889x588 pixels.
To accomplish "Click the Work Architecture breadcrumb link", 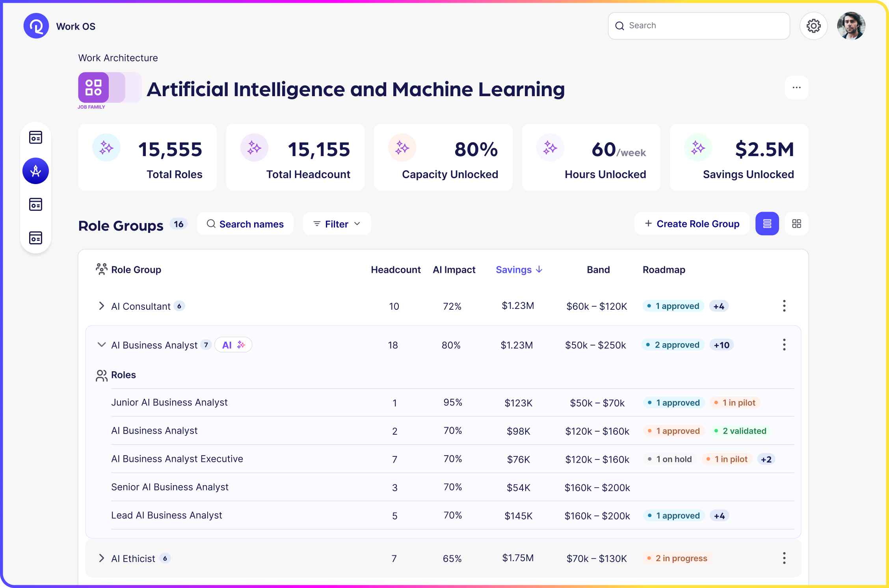I will point(118,58).
